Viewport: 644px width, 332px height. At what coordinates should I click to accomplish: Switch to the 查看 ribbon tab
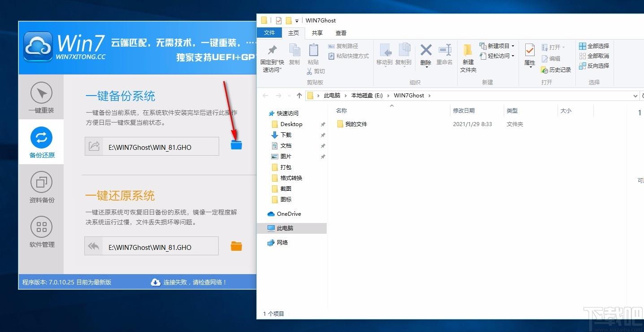pos(341,33)
